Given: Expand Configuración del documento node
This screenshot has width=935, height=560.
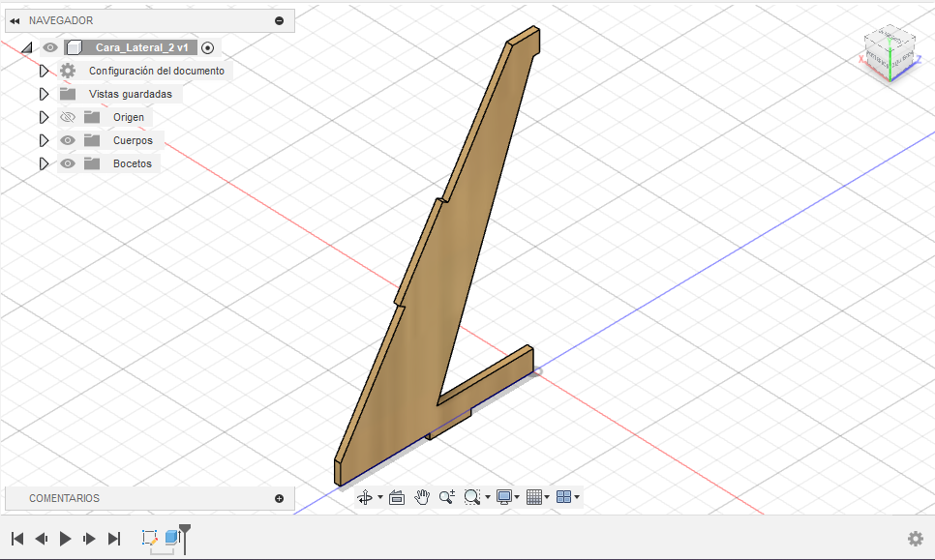Looking at the screenshot, I should click(44, 71).
